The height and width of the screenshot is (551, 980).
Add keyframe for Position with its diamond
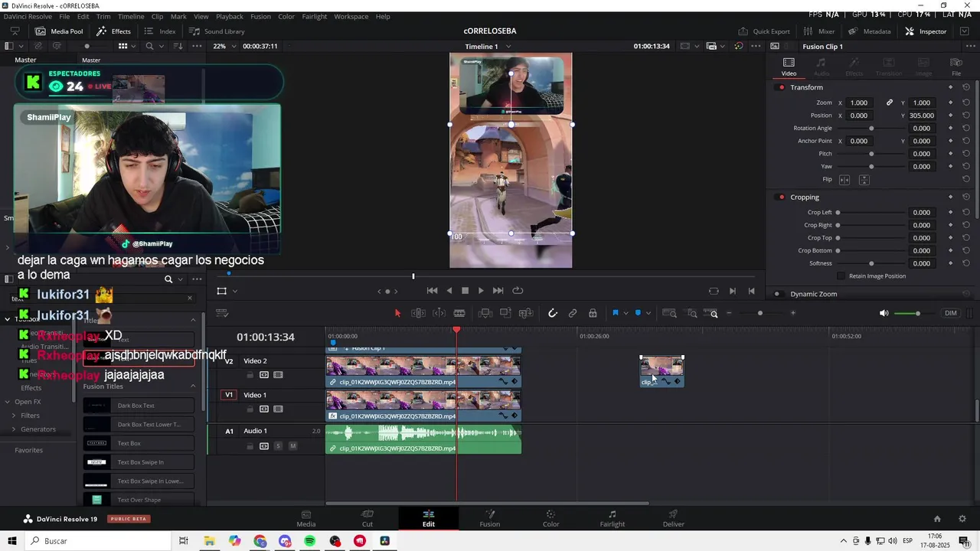[950, 116]
